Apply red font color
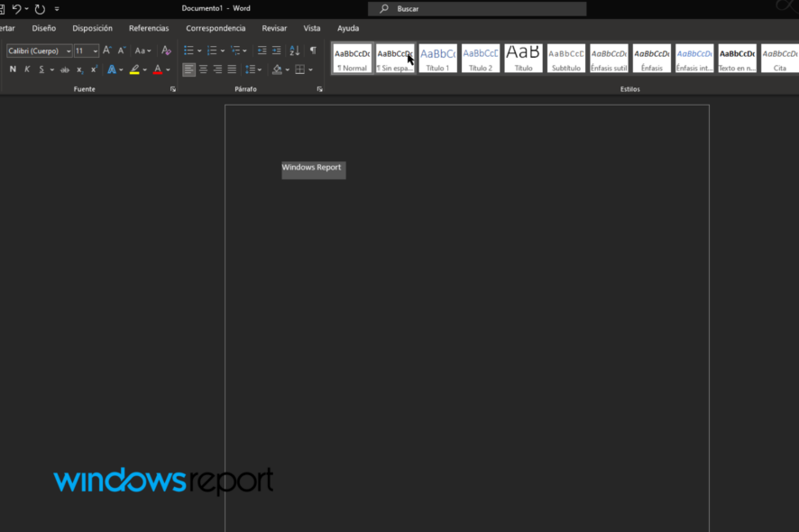The image size is (799, 532). pyautogui.click(x=158, y=69)
